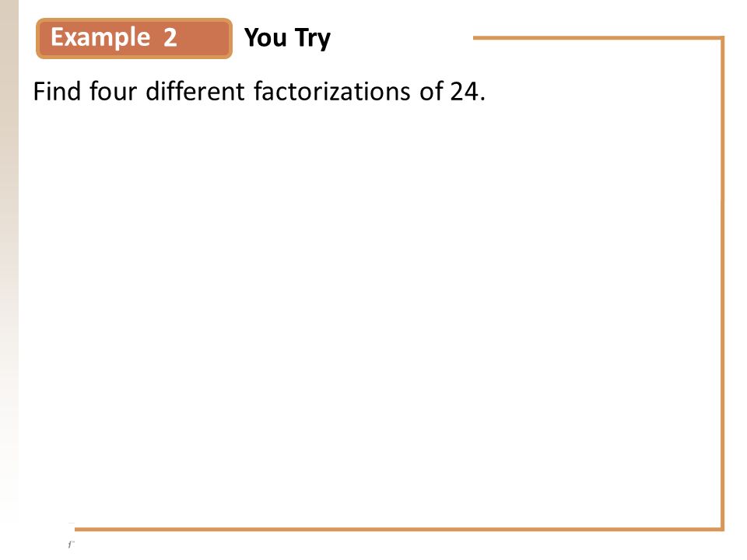747x560 pixels.
Task: Click the digit 2 in the orange label
Action: coord(170,37)
